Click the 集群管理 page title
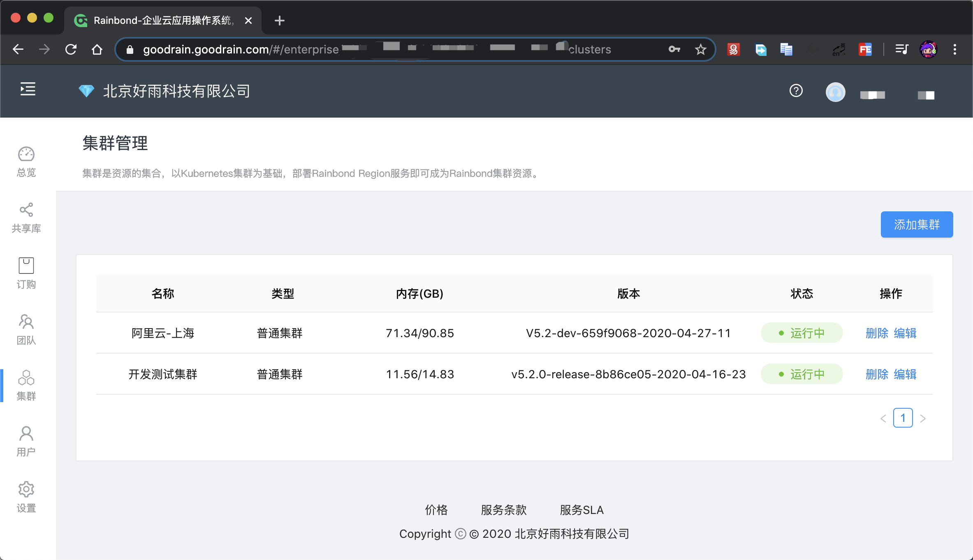This screenshot has width=973, height=560. (115, 143)
